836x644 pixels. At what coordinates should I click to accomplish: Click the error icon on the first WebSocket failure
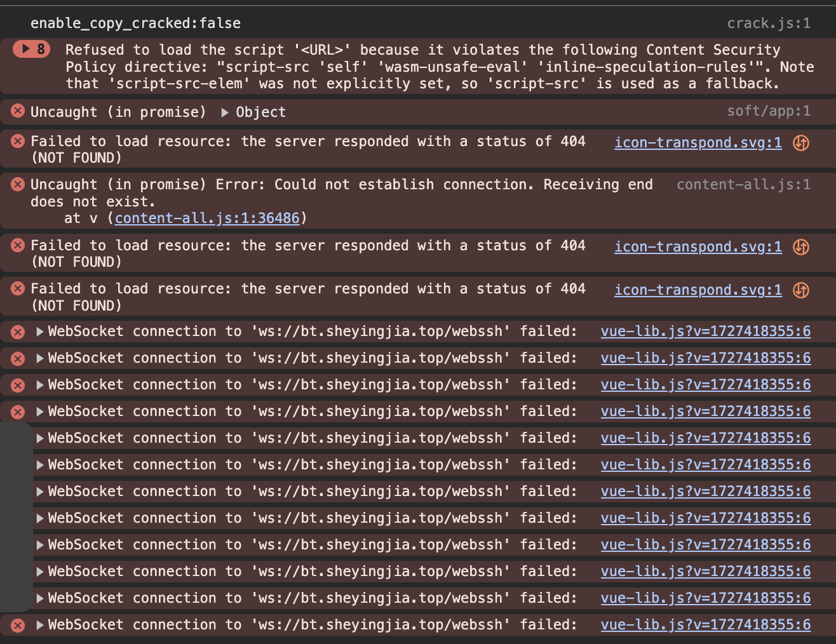point(18,332)
